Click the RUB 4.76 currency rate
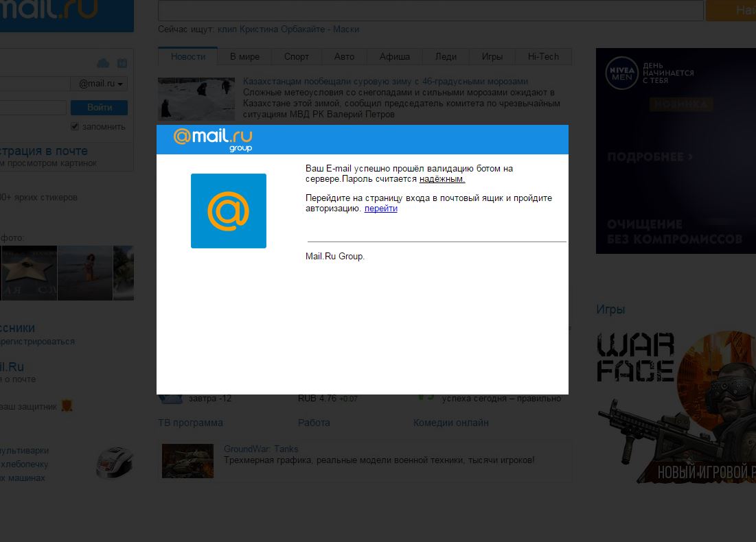 click(x=328, y=399)
